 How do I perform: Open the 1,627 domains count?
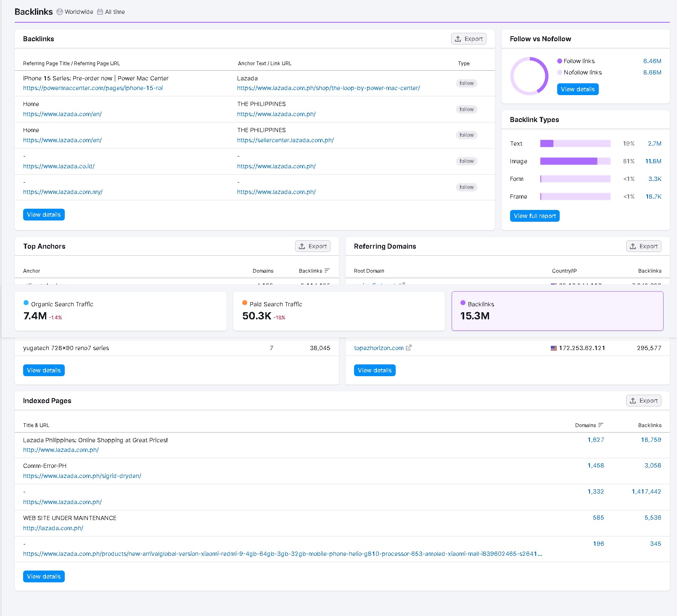(596, 440)
